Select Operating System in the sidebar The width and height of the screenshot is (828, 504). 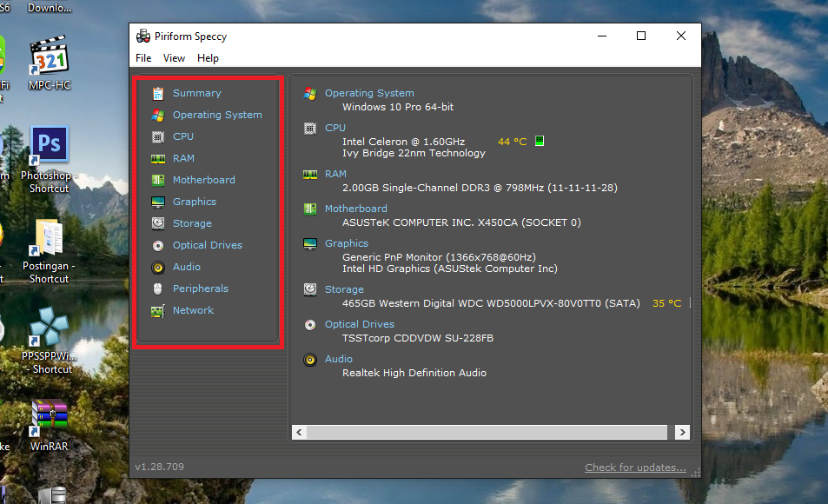tap(217, 115)
